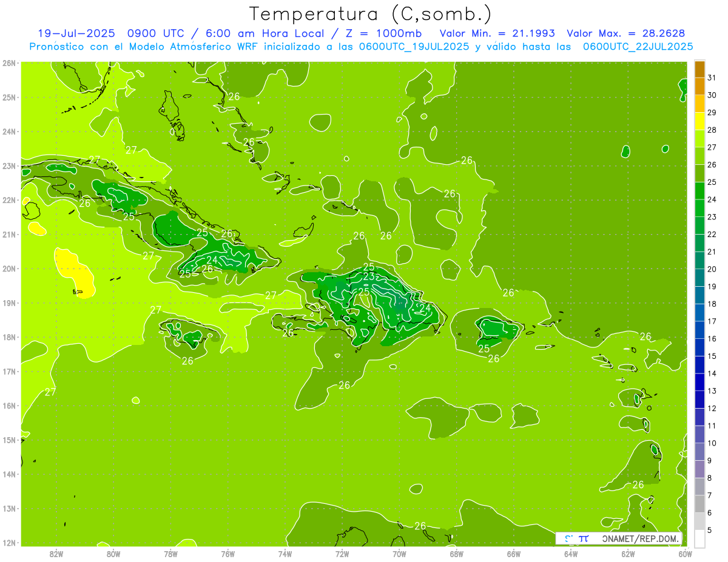This screenshot has height=562, width=728.
Task: Click the color bar label '9'
Action: (710, 460)
